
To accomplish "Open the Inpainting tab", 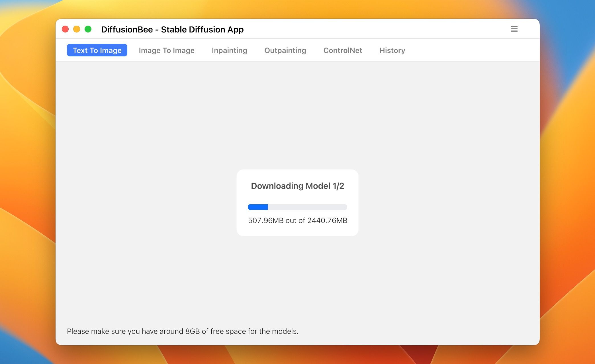I will (x=229, y=50).
